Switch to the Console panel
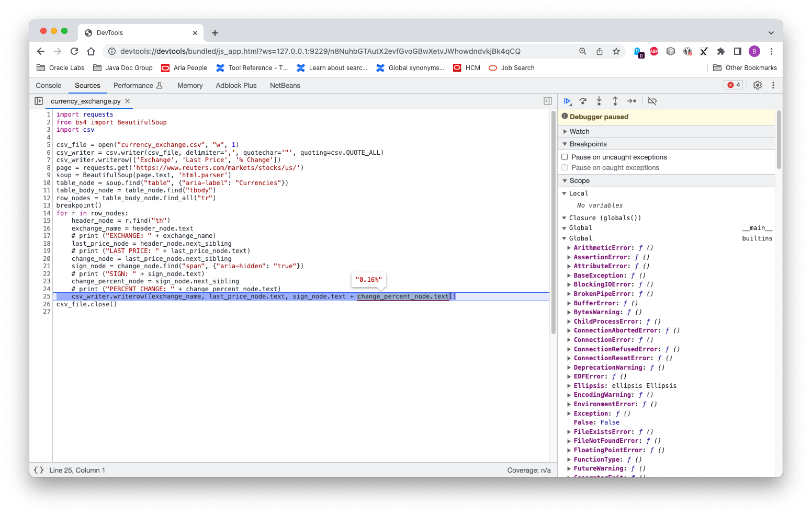This screenshot has width=812, height=516. [x=48, y=85]
